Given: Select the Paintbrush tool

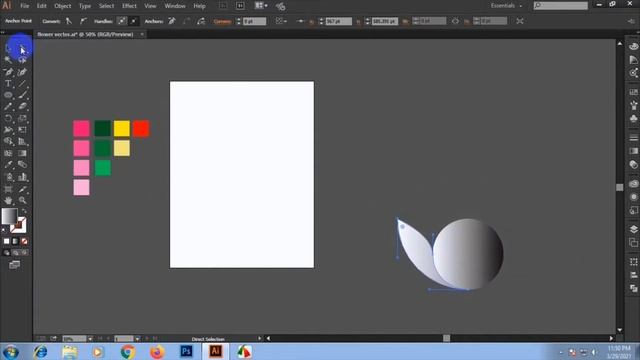Looking at the screenshot, I should [22, 95].
